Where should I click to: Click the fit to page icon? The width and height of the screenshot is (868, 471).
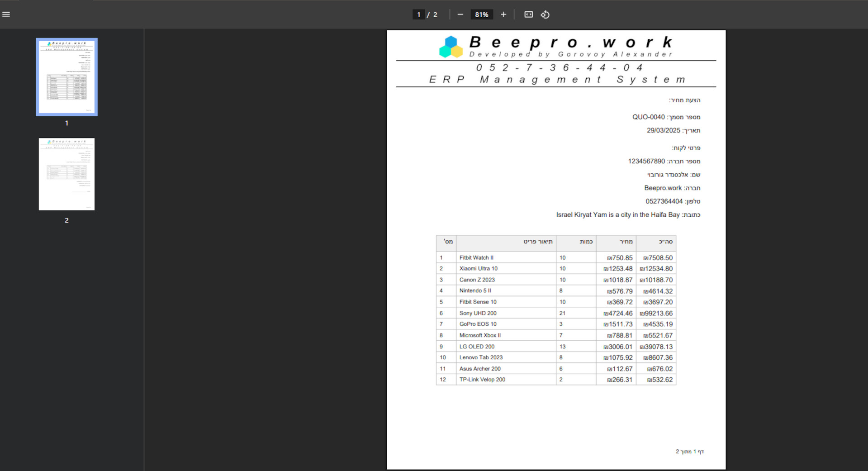528,14
